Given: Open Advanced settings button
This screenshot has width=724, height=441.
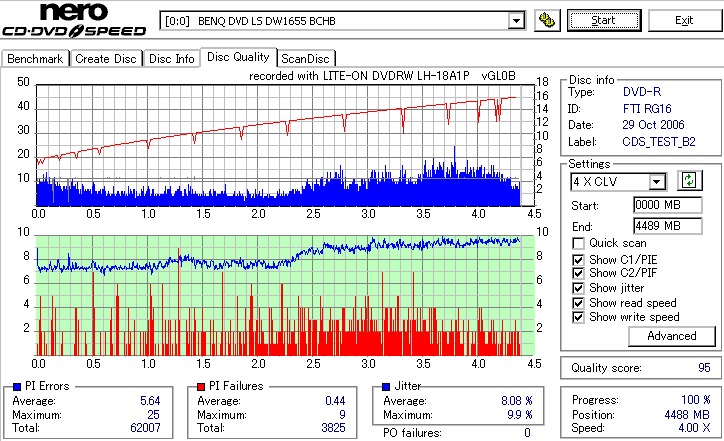Looking at the screenshot, I should 672,336.
